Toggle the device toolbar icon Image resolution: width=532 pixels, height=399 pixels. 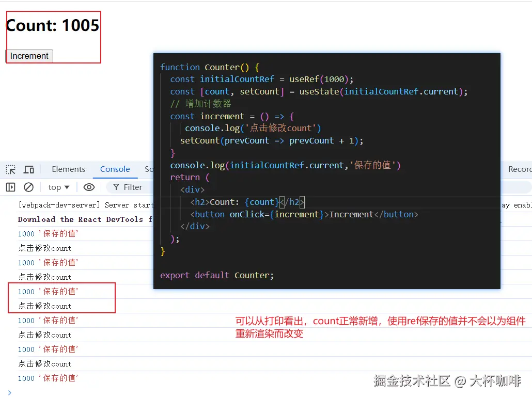(x=28, y=169)
